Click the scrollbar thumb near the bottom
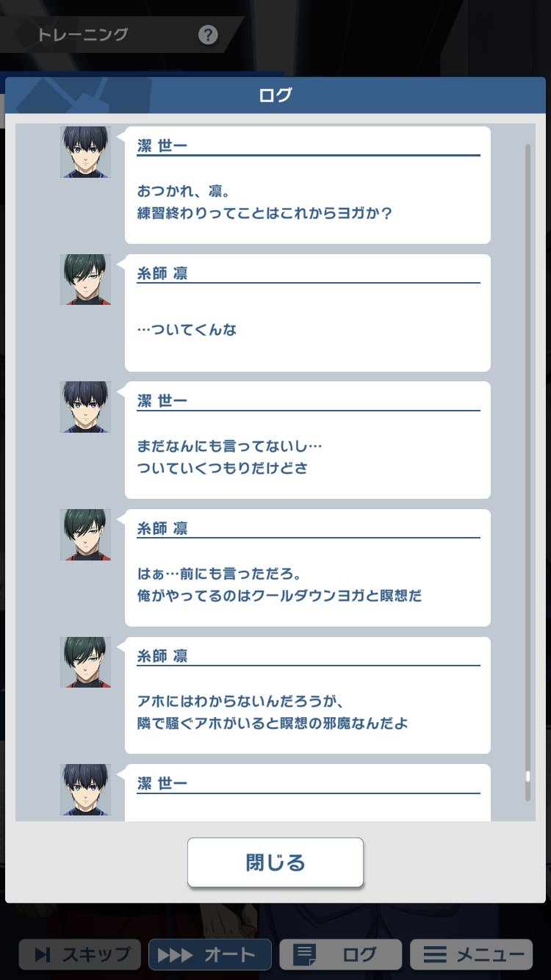The image size is (551, 980). coord(527,777)
